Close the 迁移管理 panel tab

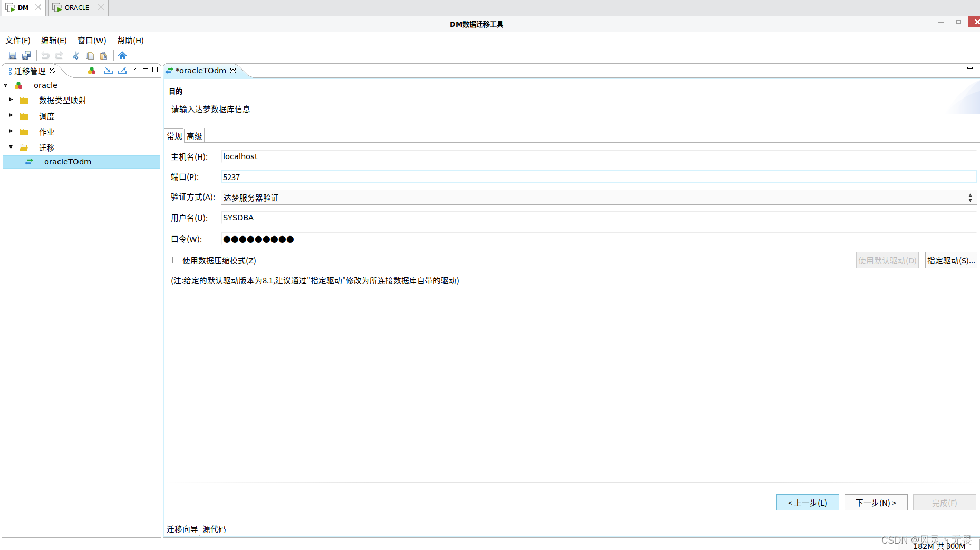point(53,71)
